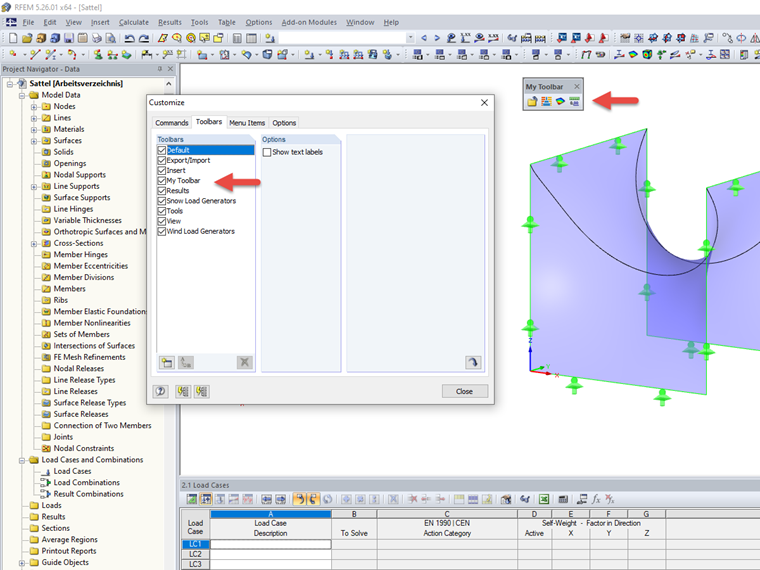The height and width of the screenshot is (570, 760).
Task: Select Member Hinges in the navigator
Action: (x=80, y=254)
